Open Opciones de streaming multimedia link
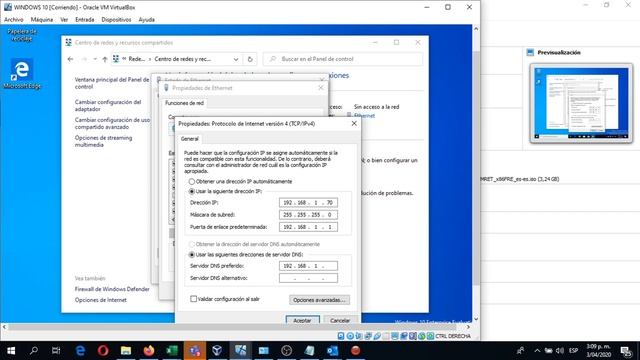 click(104, 141)
